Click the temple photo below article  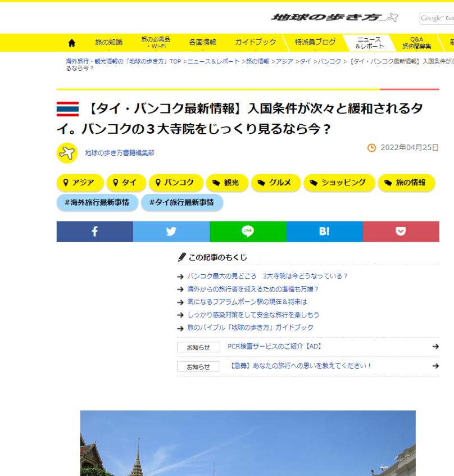pos(248,443)
